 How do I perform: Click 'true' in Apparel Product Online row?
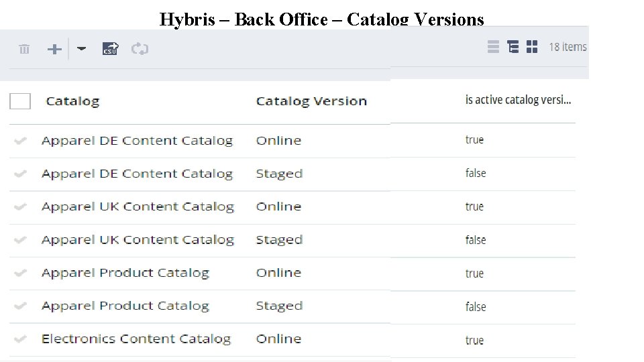pyautogui.click(x=474, y=274)
